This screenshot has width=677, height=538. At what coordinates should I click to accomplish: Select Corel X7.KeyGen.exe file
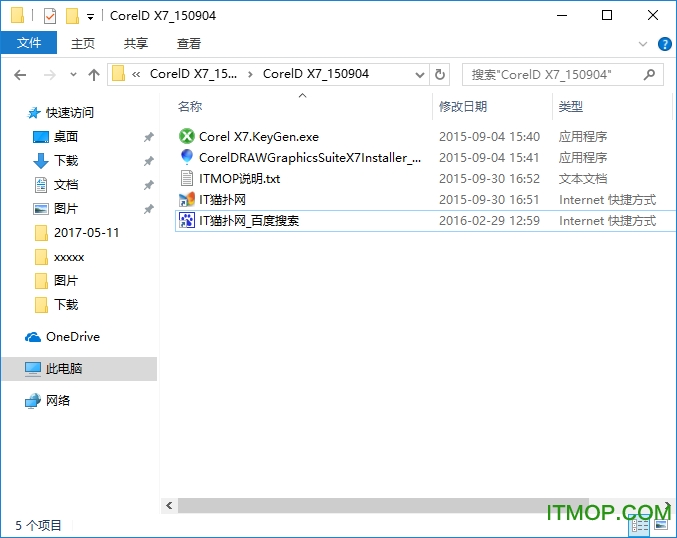[x=259, y=136]
